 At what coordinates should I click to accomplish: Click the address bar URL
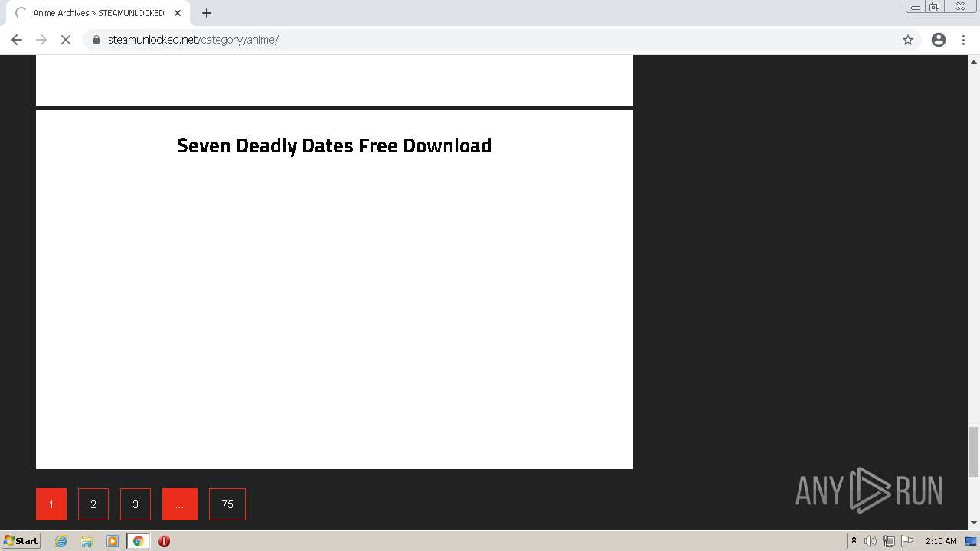pos(193,40)
